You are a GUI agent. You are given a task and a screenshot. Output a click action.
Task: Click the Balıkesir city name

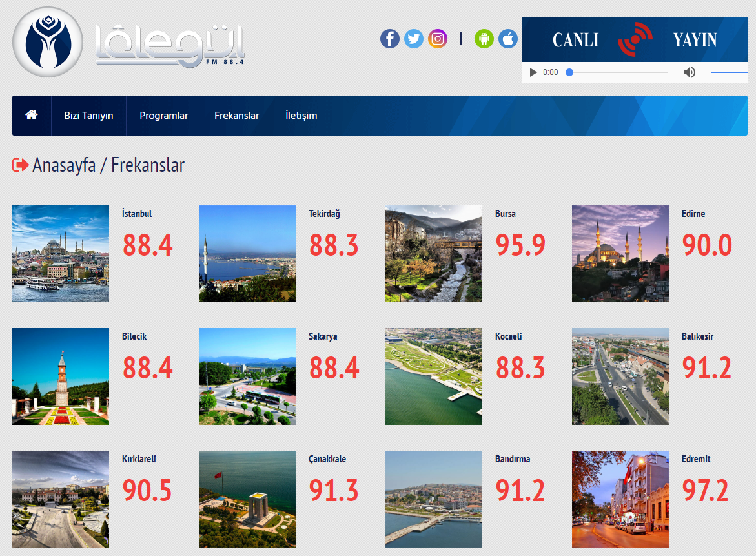coord(698,336)
